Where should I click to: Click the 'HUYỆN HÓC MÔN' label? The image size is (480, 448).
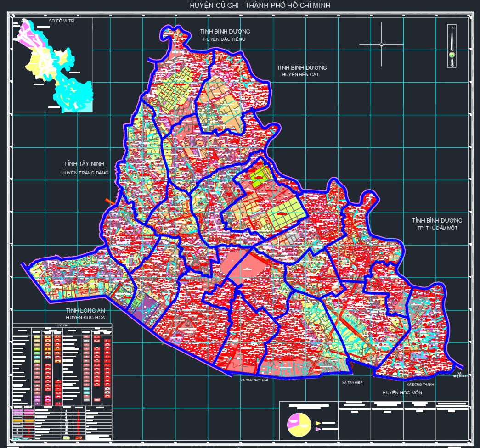402,392
